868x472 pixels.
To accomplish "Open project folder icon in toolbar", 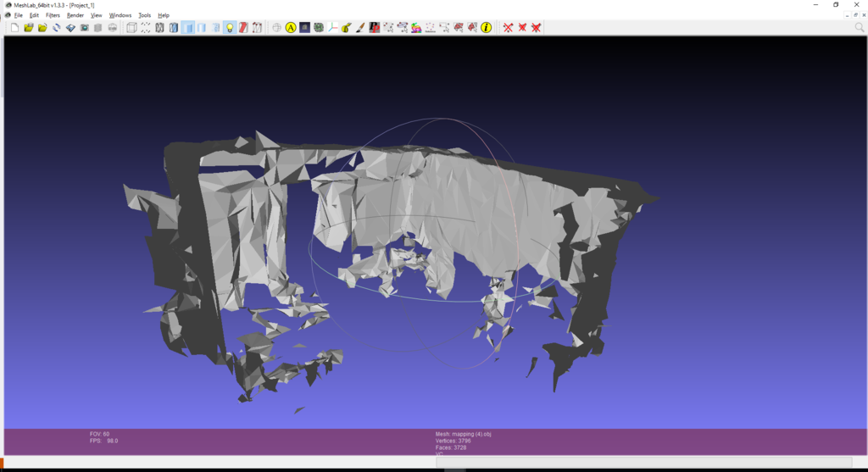I will (29, 28).
